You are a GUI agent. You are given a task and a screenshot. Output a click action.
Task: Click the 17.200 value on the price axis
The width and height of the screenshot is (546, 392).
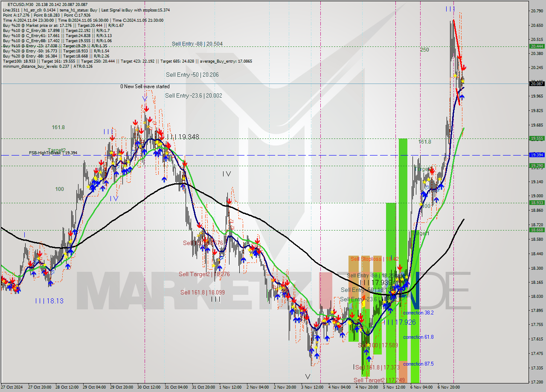pyautogui.click(x=537, y=382)
